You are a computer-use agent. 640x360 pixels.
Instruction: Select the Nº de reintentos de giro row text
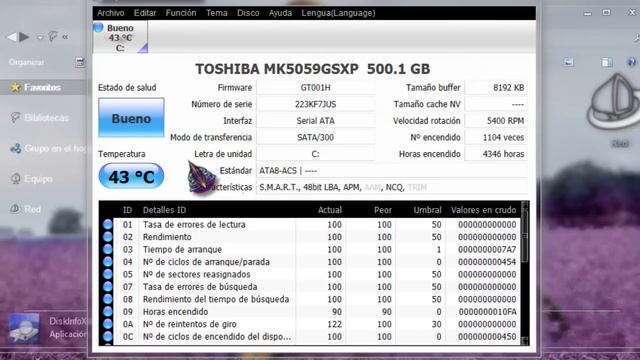pyautogui.click(x=189, y=324)
